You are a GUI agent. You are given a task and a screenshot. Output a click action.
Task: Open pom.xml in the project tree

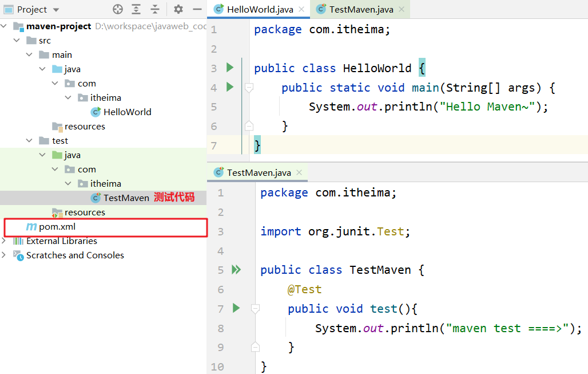pos(57,227)
